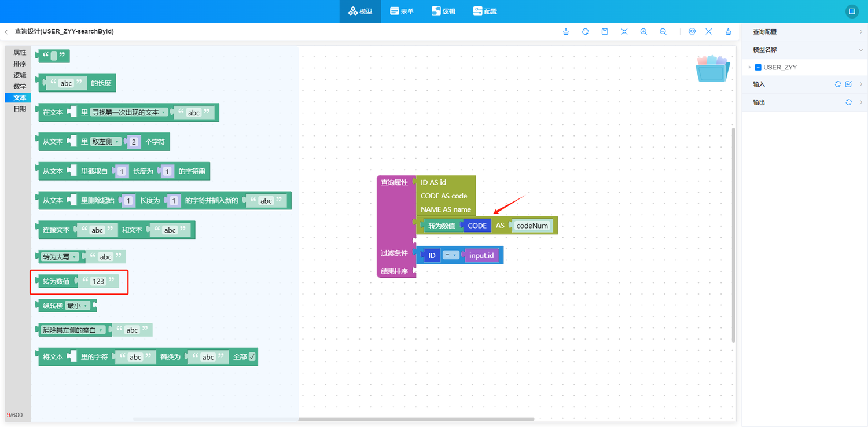The width and height of the screenshot is (868, 427).
Task: Select the 数学 block category
Action: pos(20,86)
